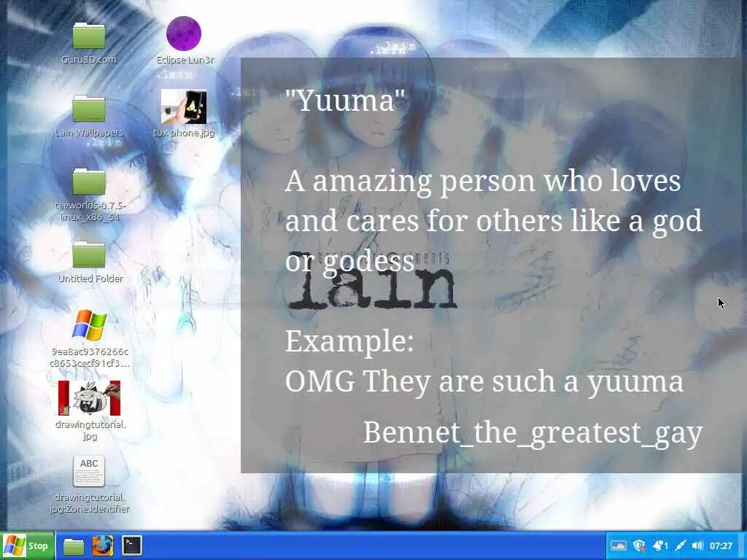
Task: Click the "Example:" heading text
Action: [349, 341]
